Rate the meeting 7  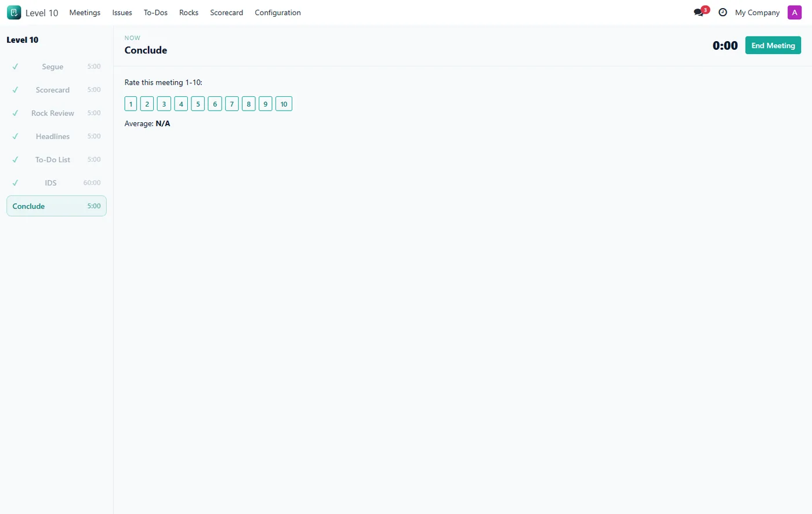pyautogui.click(x=232, y=104)
